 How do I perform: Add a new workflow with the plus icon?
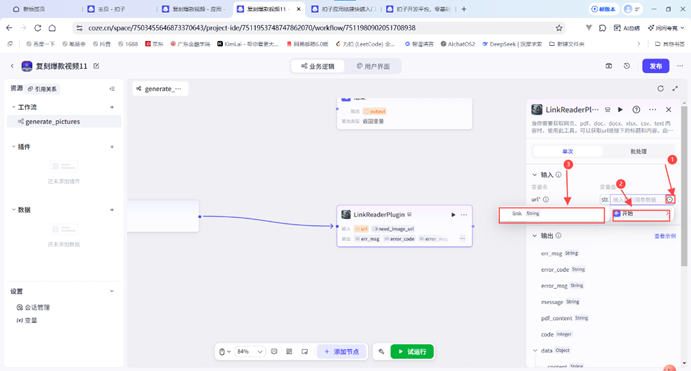[x=112, y=107]
